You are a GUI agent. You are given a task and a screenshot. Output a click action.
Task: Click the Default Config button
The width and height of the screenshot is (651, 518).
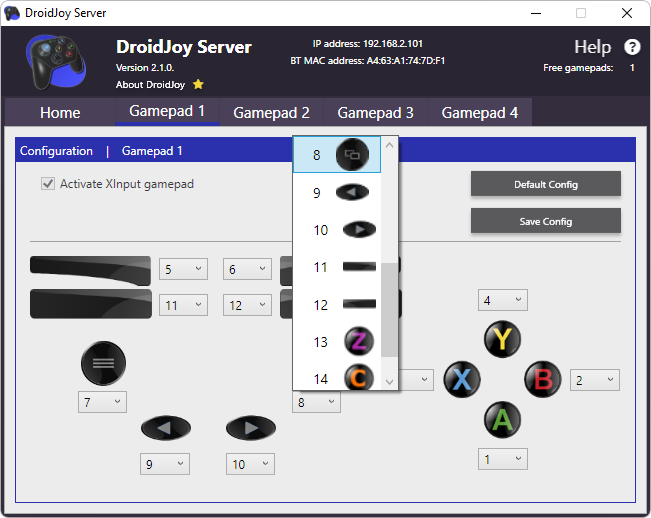coord(546,184)
